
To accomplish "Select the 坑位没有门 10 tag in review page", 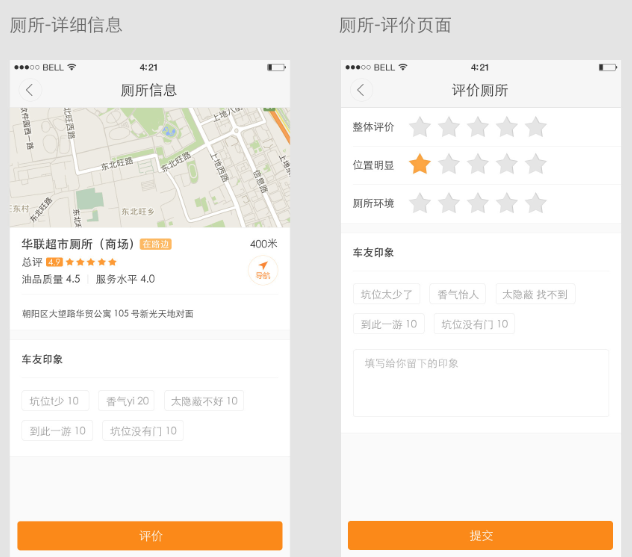I will pos(474,324).
